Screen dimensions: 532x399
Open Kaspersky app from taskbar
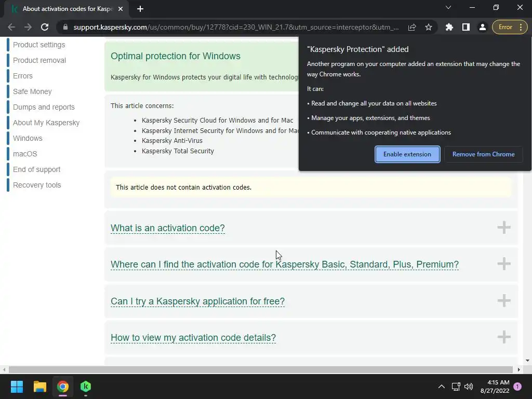[86, 387]
